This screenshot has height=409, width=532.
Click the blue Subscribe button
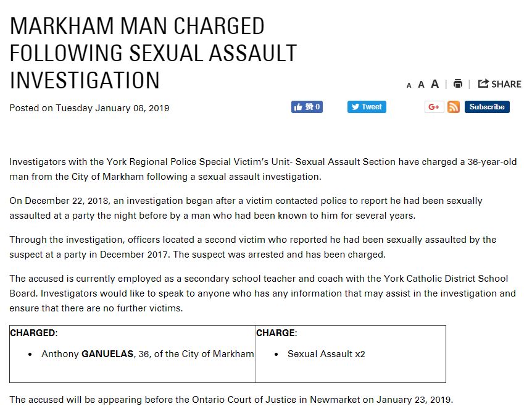point(487,107)
